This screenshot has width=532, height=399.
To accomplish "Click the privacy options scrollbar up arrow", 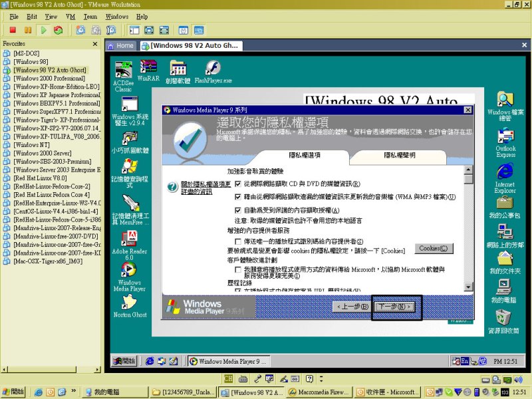I will click(x=468, y=170).
